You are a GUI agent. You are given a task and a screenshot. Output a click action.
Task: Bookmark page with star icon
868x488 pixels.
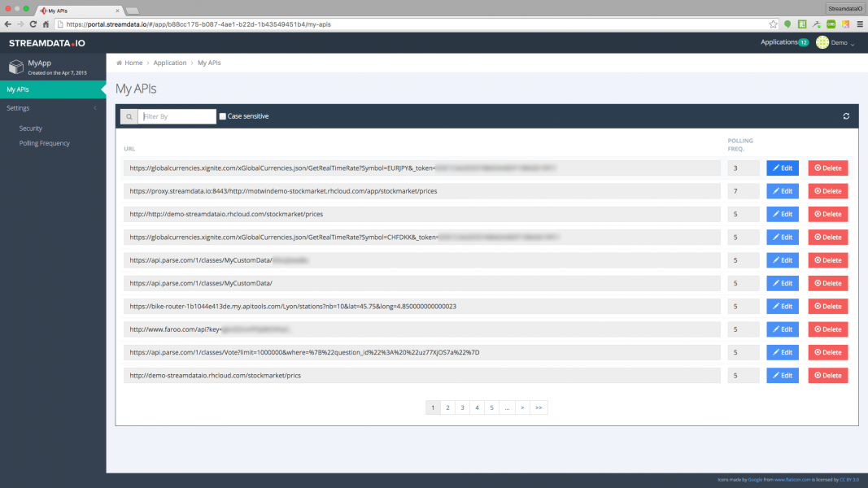774,24
